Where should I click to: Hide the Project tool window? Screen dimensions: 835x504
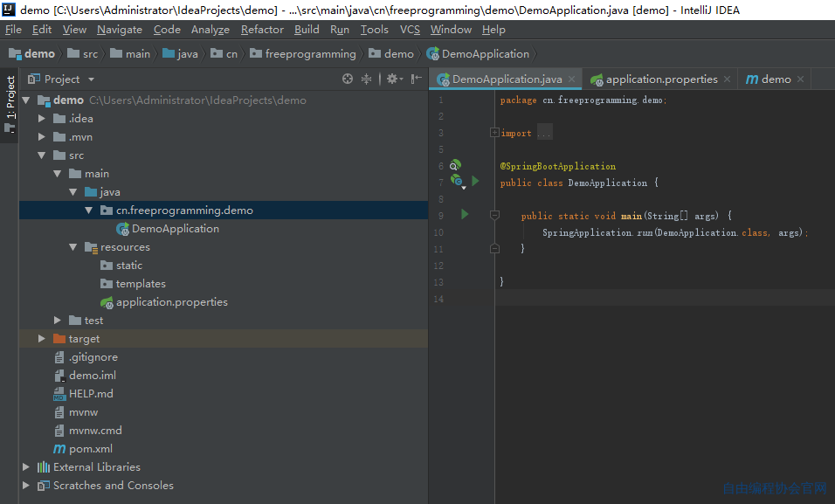pyautogui.click(x=417, y=79)
